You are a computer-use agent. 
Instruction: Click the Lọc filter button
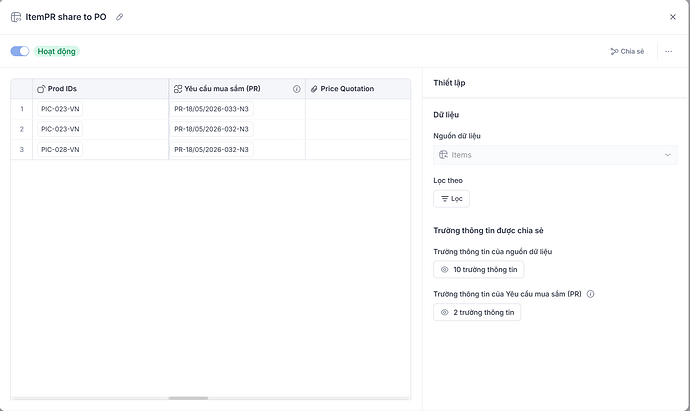tap(451, 199)
